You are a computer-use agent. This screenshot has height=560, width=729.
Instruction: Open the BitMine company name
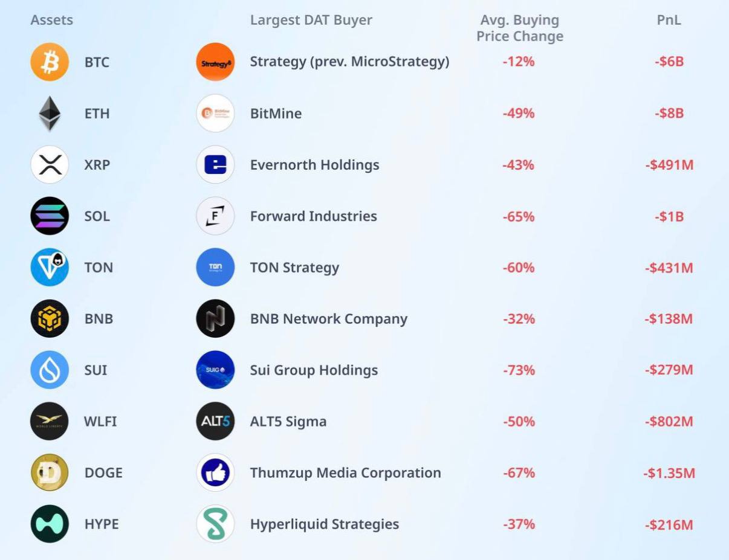tap(276, 114)
